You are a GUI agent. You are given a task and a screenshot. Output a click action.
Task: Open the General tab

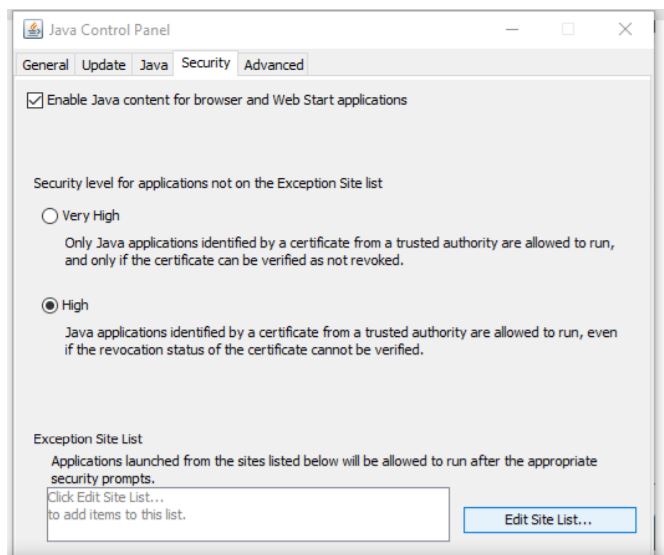coord(45,65)
